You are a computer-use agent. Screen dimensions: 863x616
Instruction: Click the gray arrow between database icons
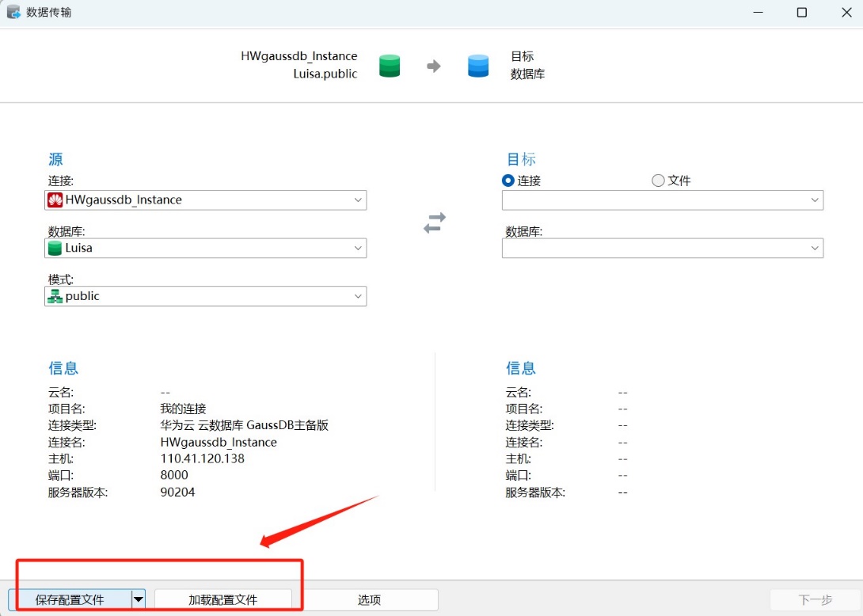tap(434, 66)
